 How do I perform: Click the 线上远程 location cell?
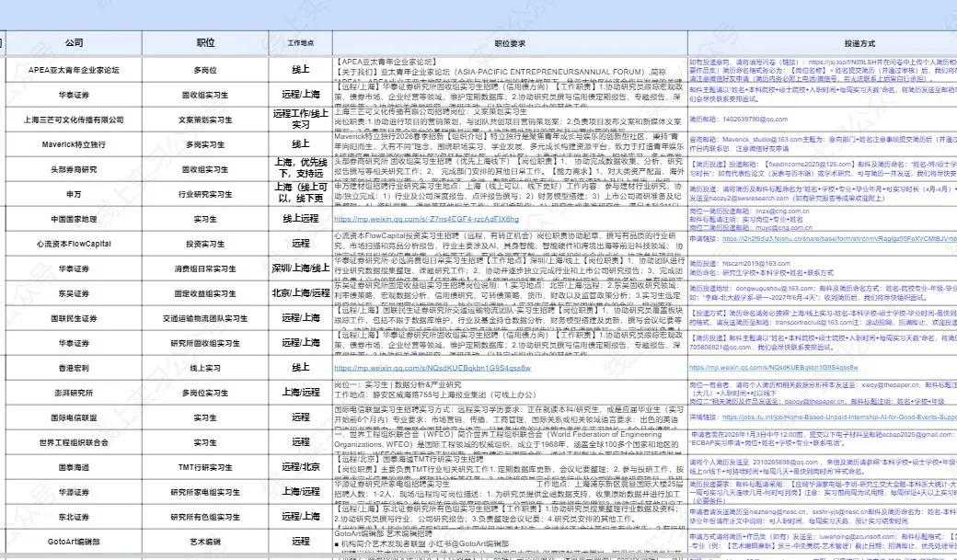300,219
